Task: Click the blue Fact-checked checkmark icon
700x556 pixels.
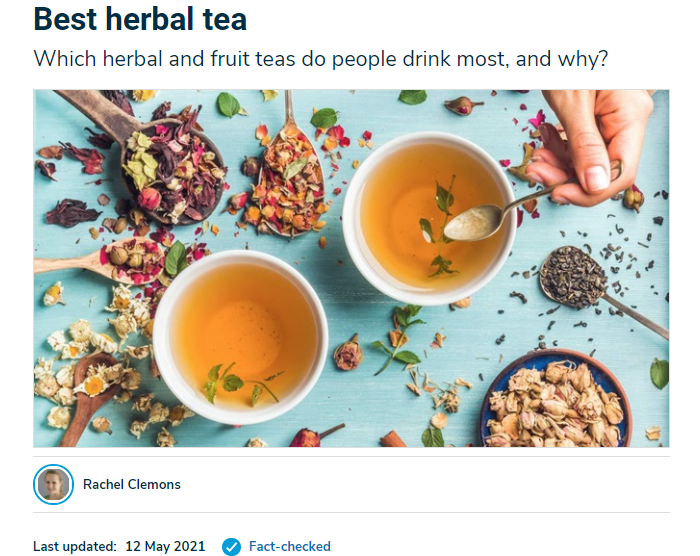Action: point(231,546)
